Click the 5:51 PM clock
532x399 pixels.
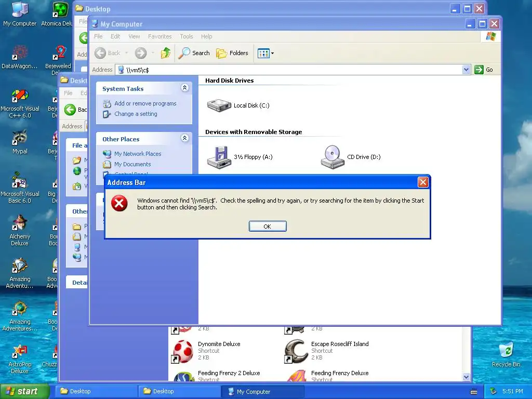coord(513,392)
